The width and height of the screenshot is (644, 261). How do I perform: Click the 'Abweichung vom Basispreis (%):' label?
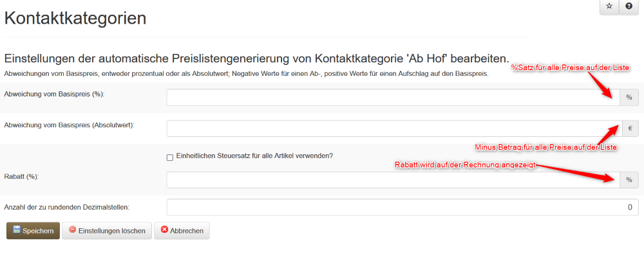tap(54, 94)
